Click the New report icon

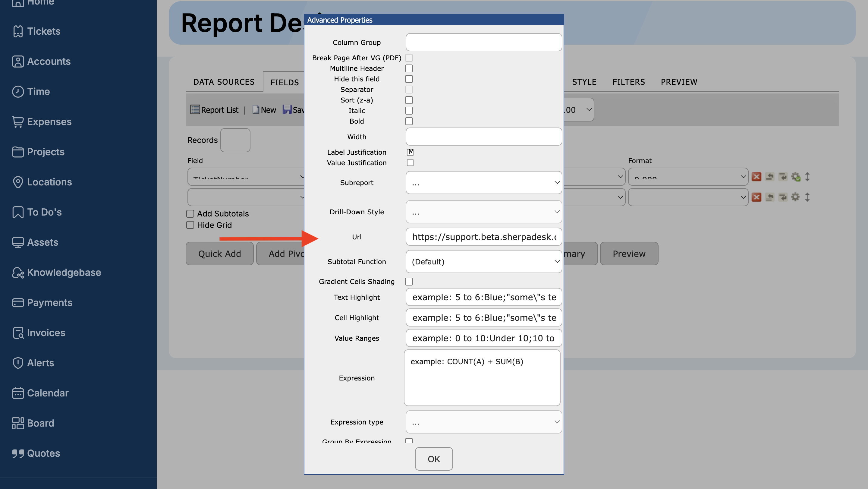click(x=256, y=110)
